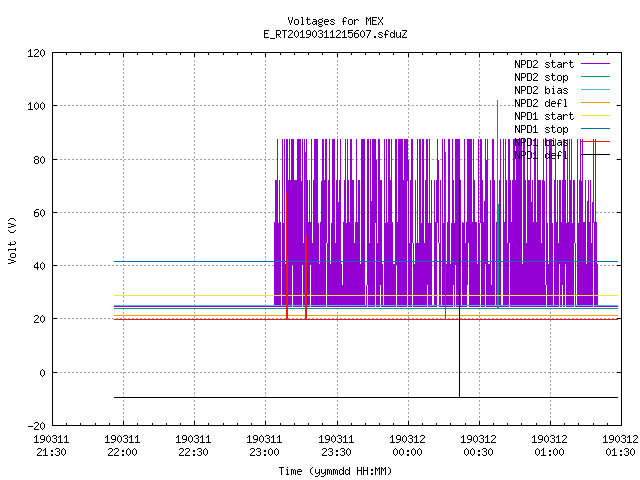Click the x-axis tick '190312 01:30'
The image size is (640, 480).
[620, 446]
